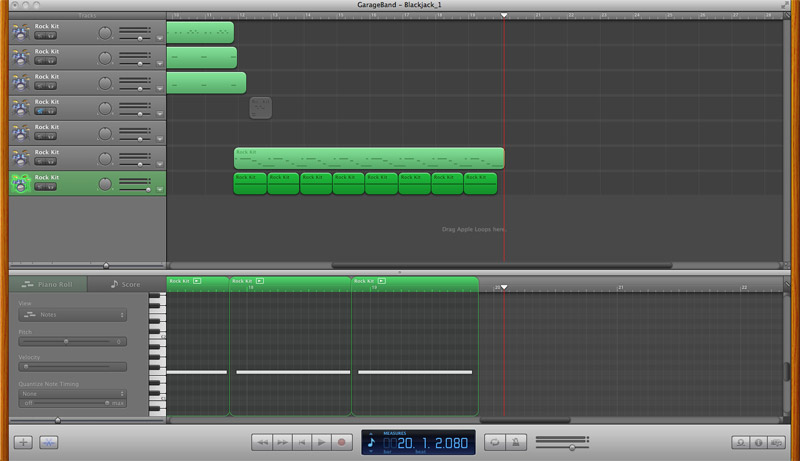800x461 pixels.
Task: Click the pan knob on the second Rock Kit track
Action: (x=105, y=58)
